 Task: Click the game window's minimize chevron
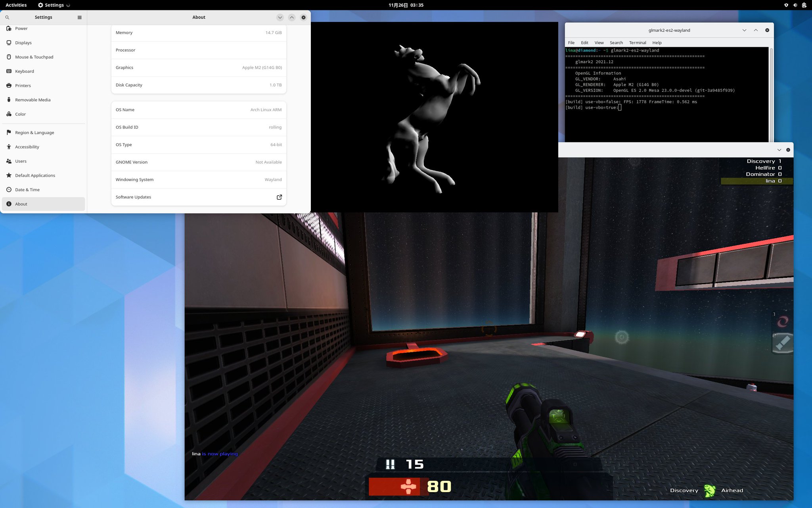779,150
